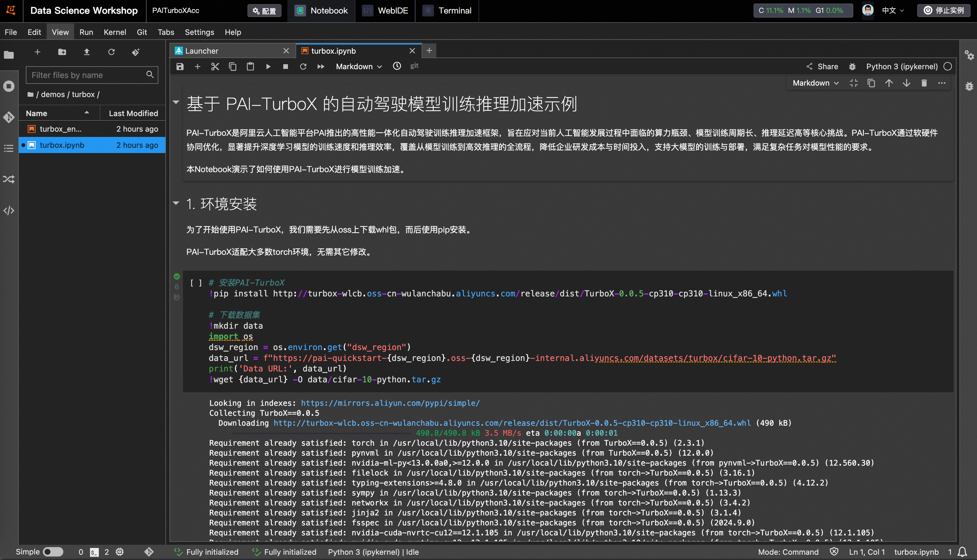Cut the selected cell using scissors icon
The image size is (977, 560).
coord(215,67)
